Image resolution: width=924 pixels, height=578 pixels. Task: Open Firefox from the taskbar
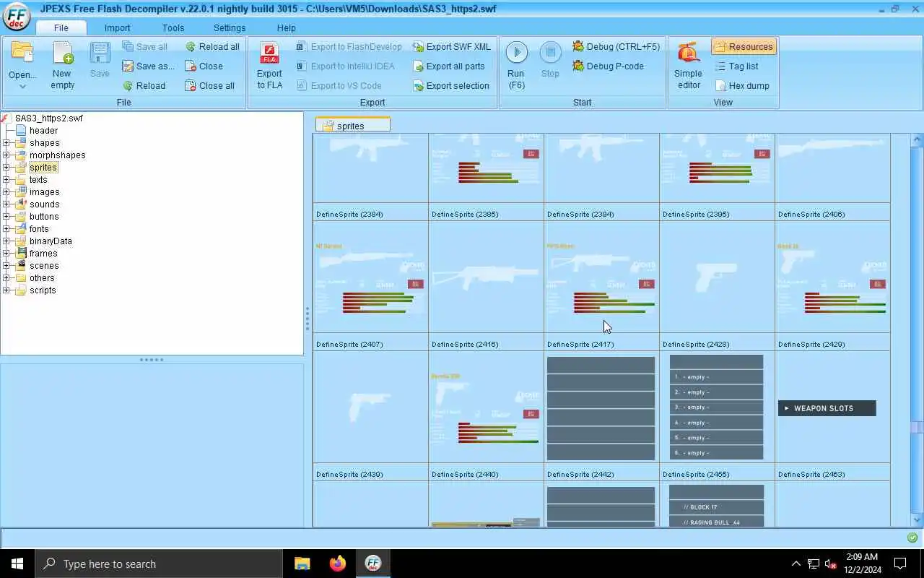coord(337,564)
